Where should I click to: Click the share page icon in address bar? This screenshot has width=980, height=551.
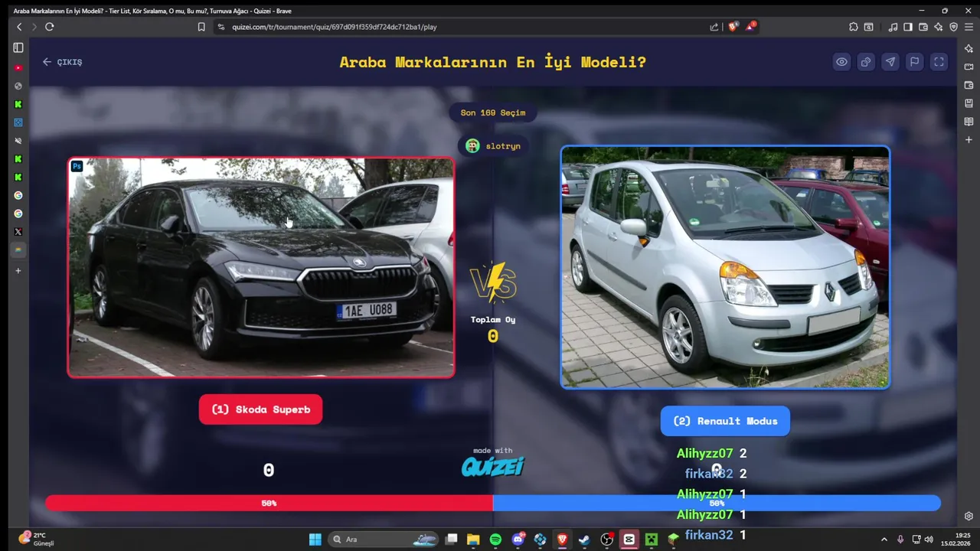(x=714, y=27)
